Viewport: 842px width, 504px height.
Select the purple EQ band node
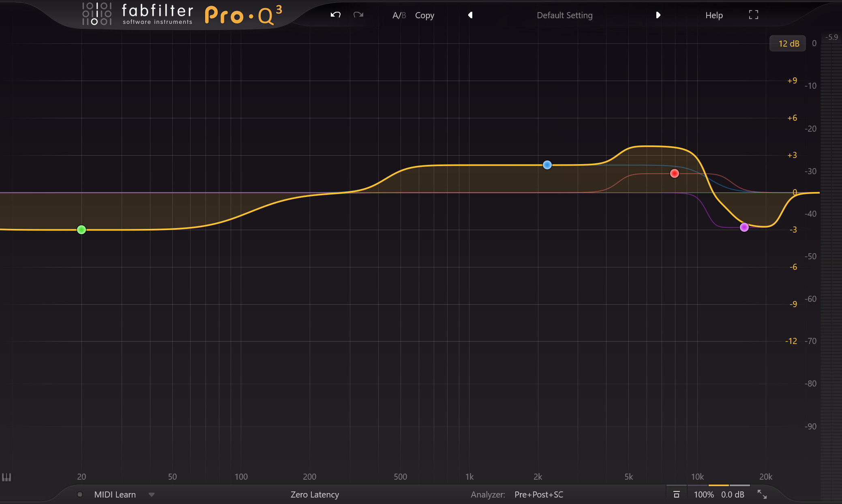point(744,227)
